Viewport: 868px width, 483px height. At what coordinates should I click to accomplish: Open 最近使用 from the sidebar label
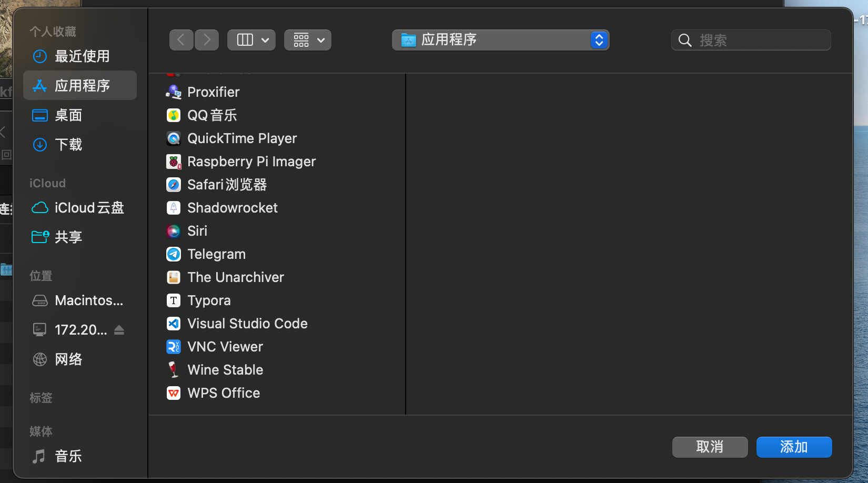click(83, 56)
